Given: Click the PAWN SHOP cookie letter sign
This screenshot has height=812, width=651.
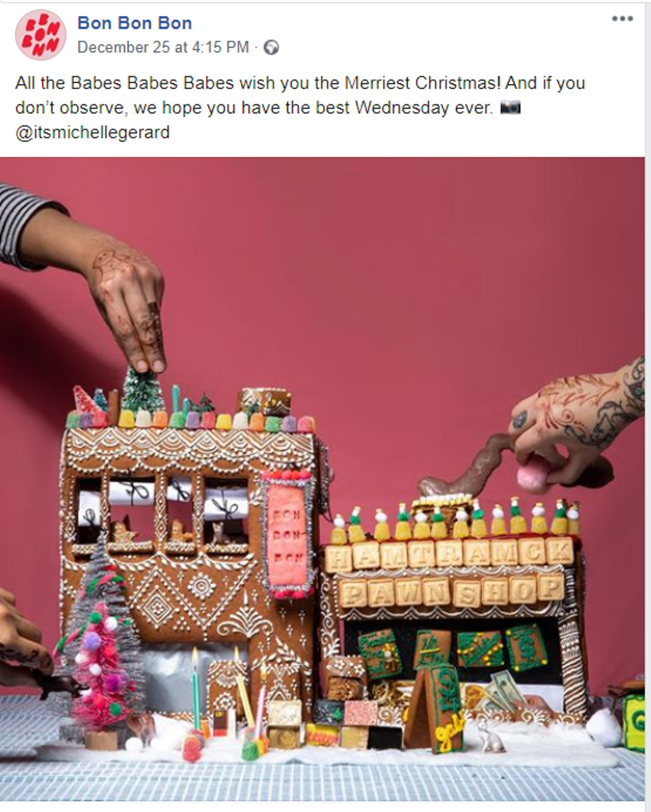Looking at the screenshot, I should pos(451,591).
